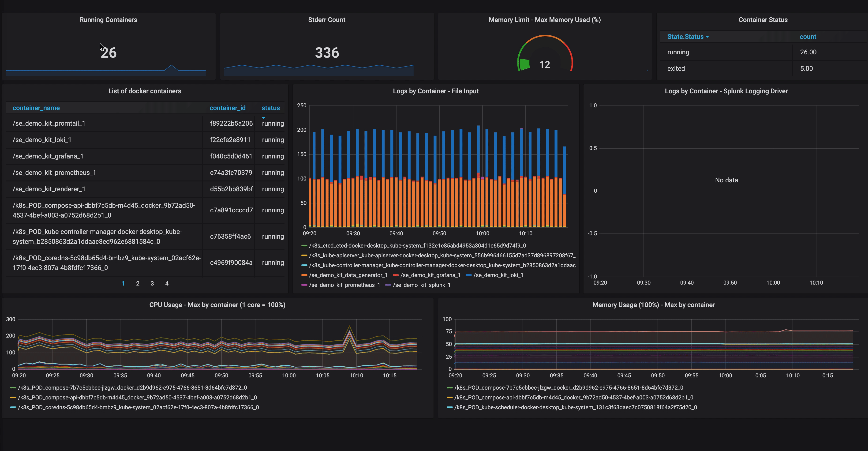
Task: Sort the container list by the status column header
Action: point(271,108)
